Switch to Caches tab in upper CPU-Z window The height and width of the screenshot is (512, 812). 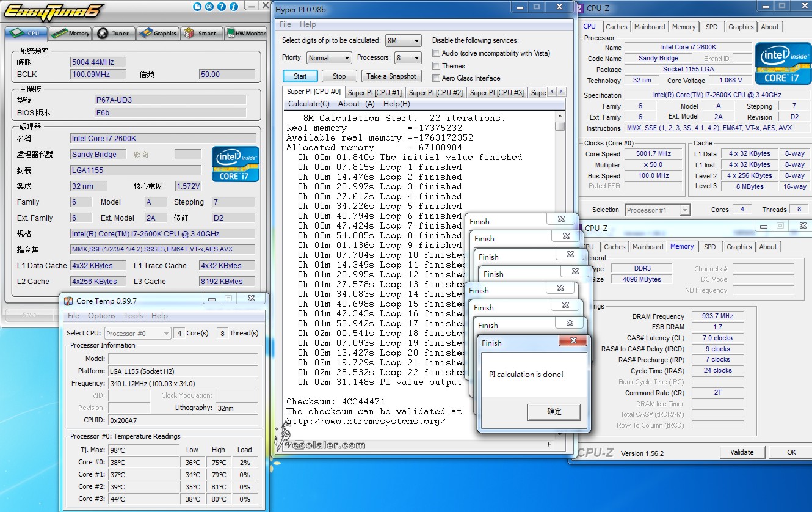tap(617, 27)
